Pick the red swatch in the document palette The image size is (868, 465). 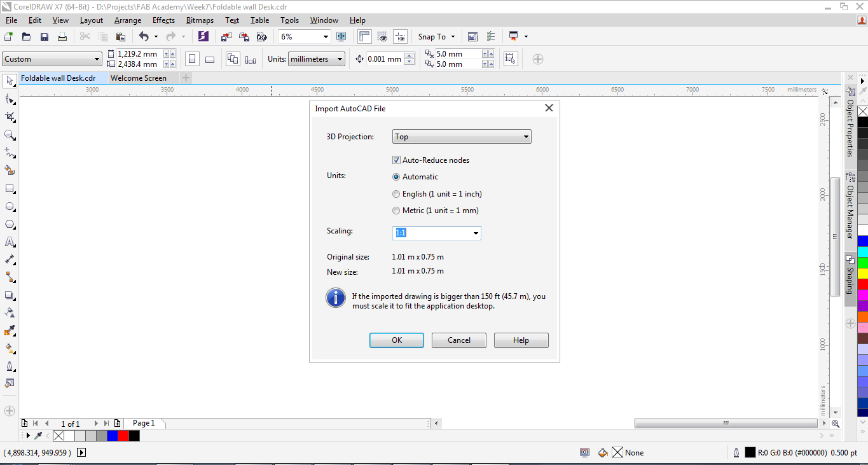coord(123,436)
